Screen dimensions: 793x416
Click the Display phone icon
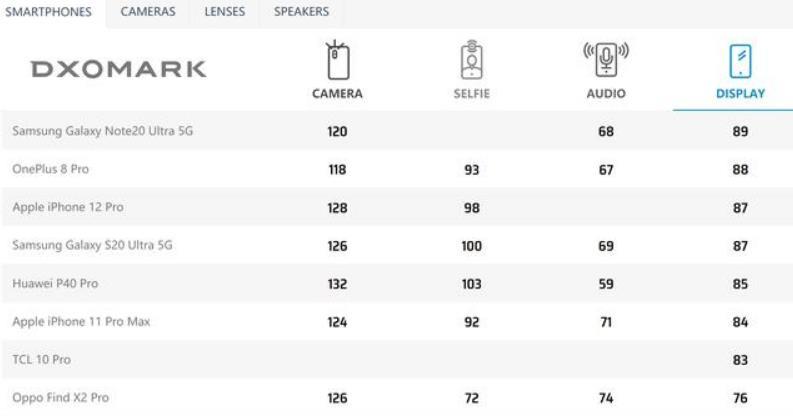[x=740, y=61]
